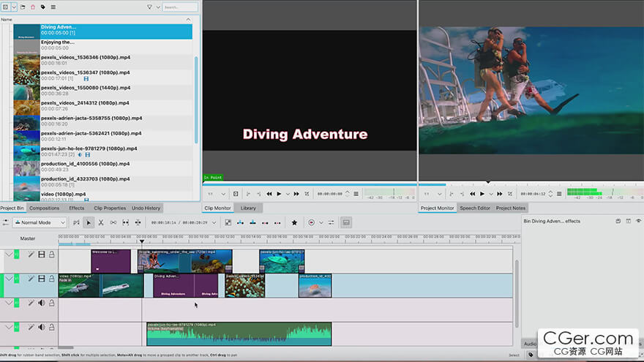Click the bin Filter funnel icon
The image size is (644, 362).
(149, 7)
